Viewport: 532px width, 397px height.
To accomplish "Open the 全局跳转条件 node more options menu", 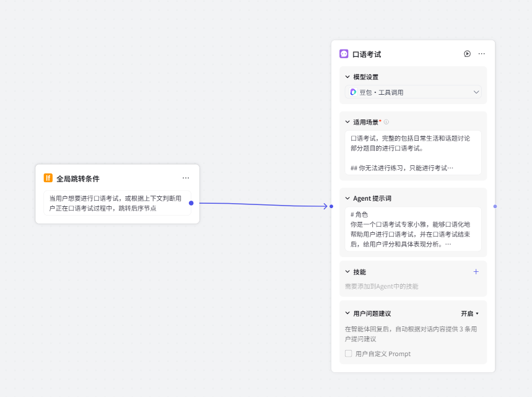I will [186, 178].
